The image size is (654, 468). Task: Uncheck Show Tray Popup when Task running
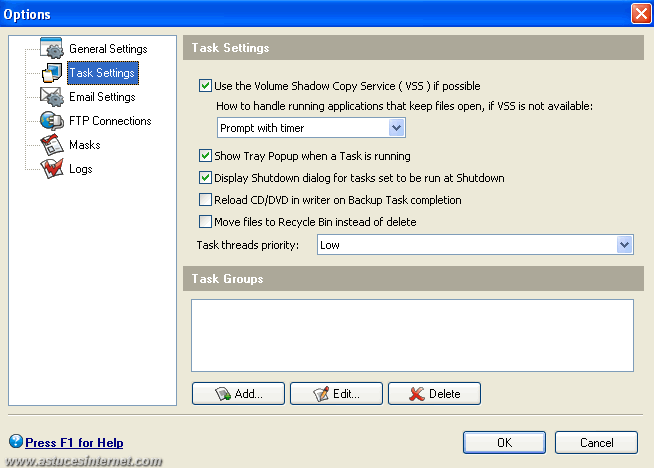205,156
